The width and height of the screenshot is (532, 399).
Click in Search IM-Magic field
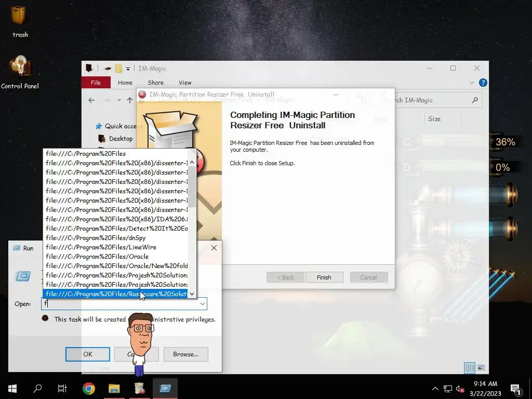click(x=431, y=100)
